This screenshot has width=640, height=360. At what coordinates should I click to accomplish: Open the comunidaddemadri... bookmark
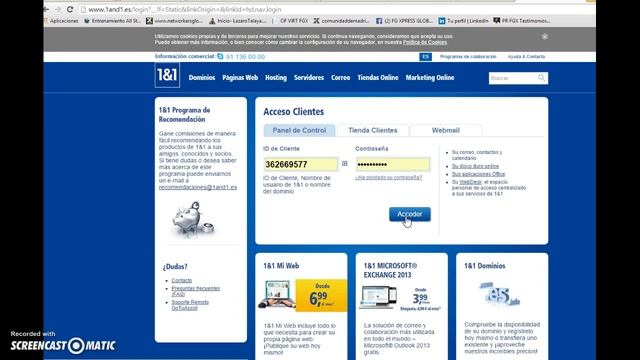tap(342, 20)
